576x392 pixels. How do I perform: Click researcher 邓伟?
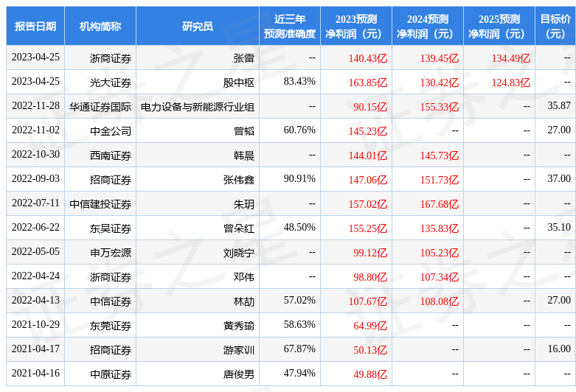coord(244,277)
